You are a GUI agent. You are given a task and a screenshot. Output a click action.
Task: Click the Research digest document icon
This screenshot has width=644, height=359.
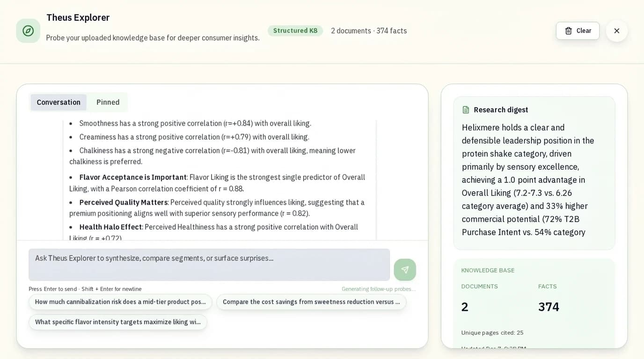(x=466, y=109)
